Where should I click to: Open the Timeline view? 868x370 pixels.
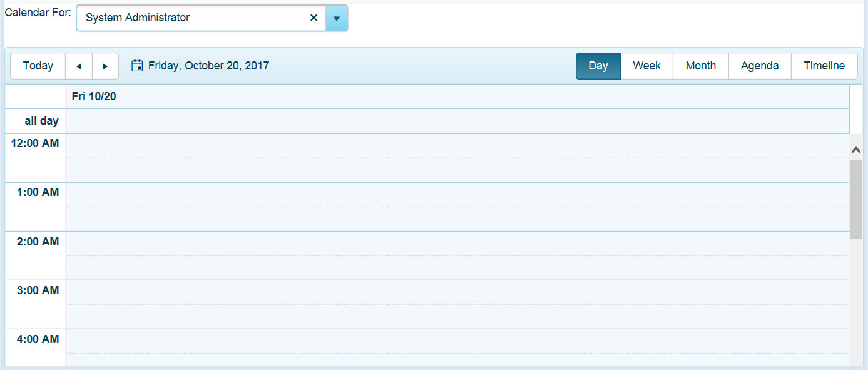pos(824,65)
